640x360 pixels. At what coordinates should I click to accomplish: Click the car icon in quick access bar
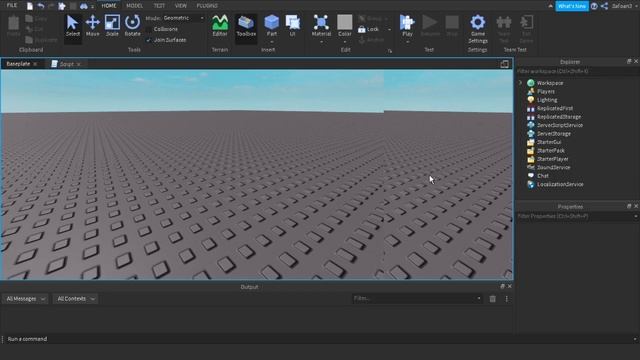[x=83, y=6]
